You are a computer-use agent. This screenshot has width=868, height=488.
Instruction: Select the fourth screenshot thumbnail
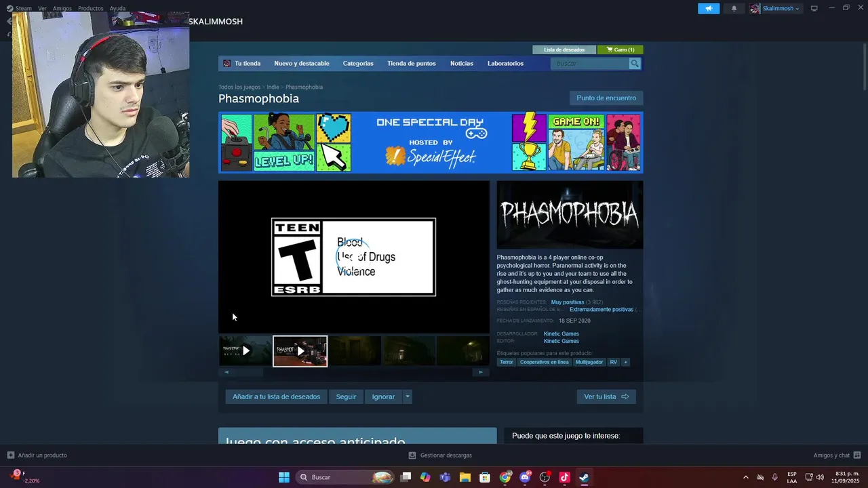[x=409, y=351]
